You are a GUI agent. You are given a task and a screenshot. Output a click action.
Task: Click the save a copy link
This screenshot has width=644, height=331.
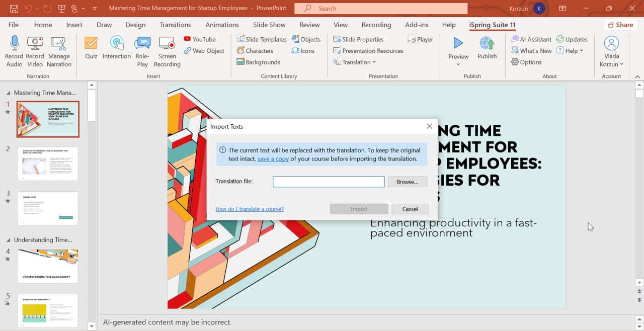[x=273, y=158]
